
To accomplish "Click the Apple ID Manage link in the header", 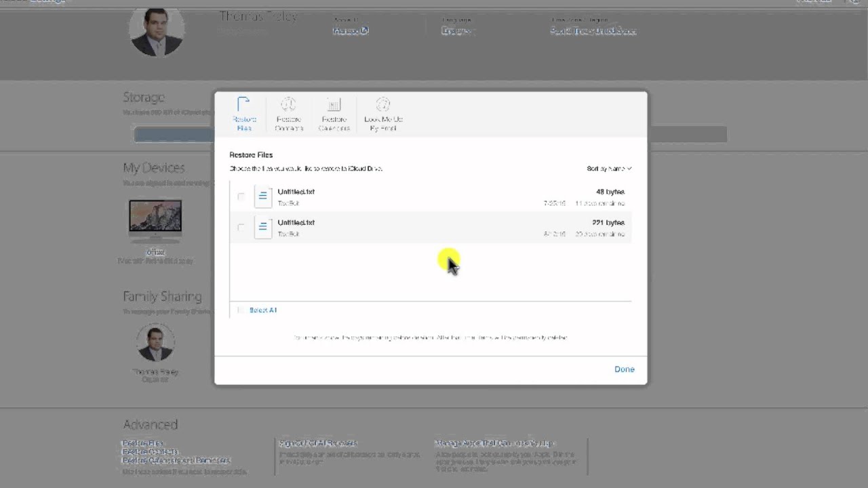I will point(351,30).
